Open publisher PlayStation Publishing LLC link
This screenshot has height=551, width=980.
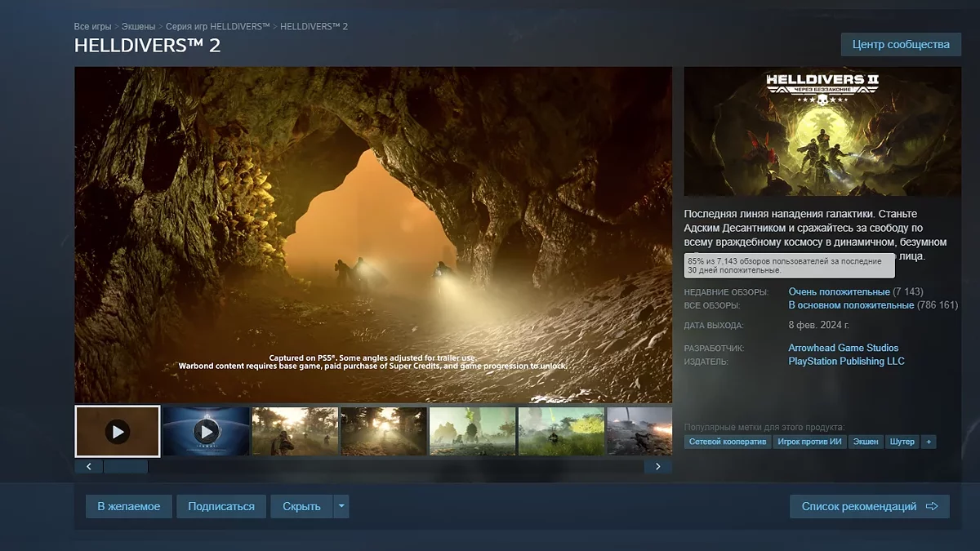pos(846,361)
